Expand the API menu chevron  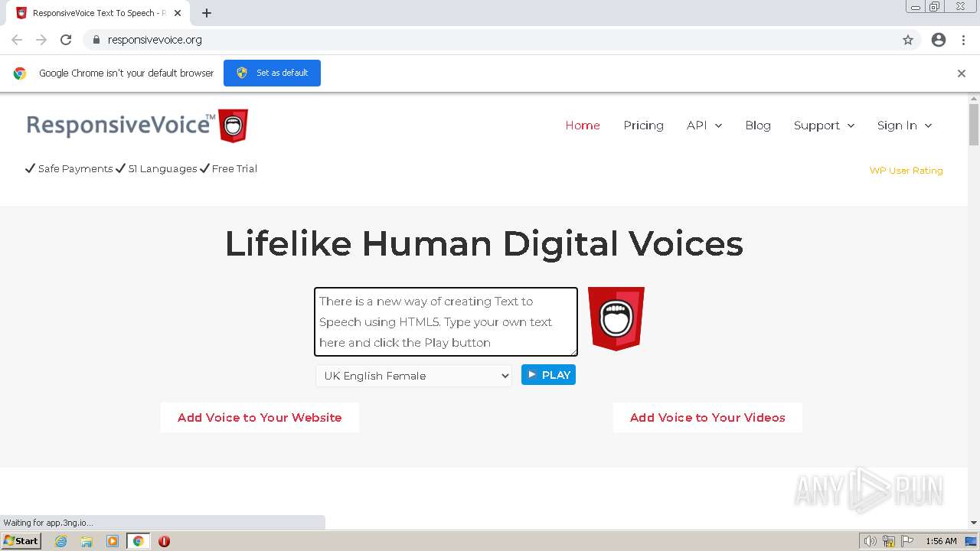(x=719, y=126)
